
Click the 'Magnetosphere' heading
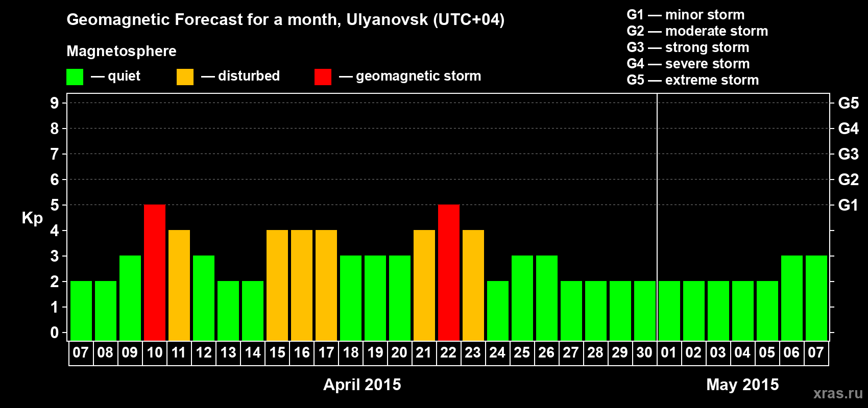122,51
